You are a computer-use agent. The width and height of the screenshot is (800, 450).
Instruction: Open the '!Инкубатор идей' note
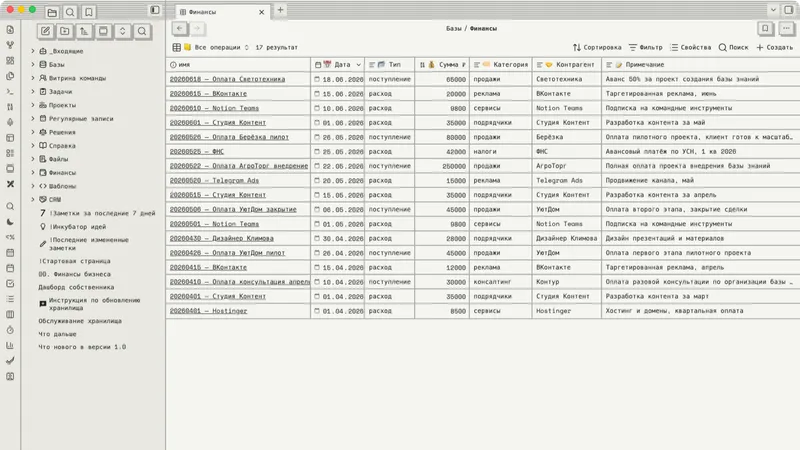click(78, 227)
